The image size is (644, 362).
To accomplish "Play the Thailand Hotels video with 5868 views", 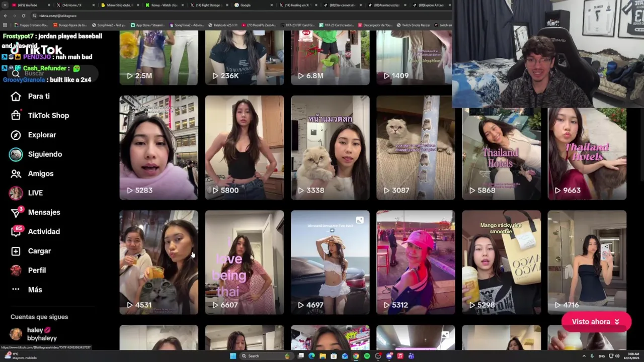I will 501,153.
